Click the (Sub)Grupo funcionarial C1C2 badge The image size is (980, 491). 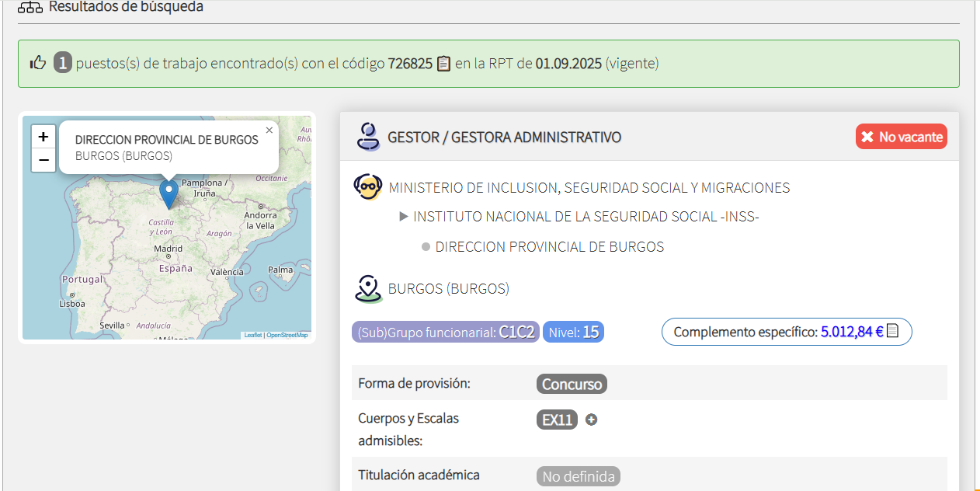(x=446, y=332)
